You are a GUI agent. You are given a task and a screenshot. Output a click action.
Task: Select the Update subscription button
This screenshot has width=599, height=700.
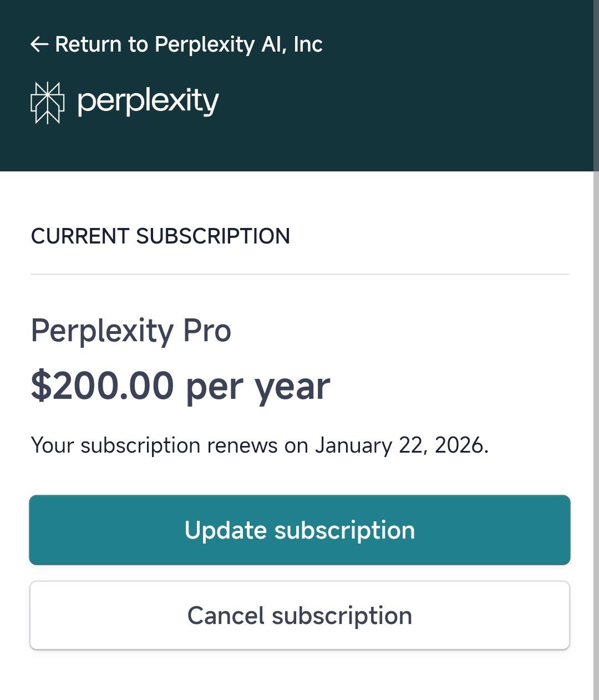tap(299, 530)
